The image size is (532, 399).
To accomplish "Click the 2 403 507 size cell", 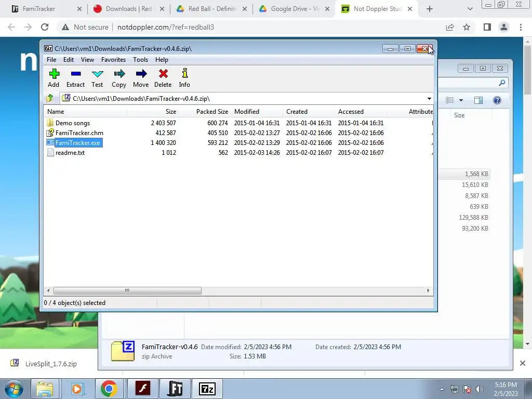I will click(164, 123).
